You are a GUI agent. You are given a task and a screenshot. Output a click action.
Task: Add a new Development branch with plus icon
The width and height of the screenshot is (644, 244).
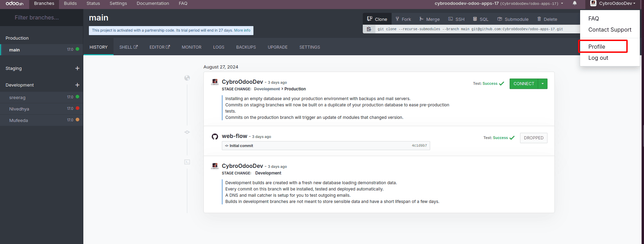[77, 85]
